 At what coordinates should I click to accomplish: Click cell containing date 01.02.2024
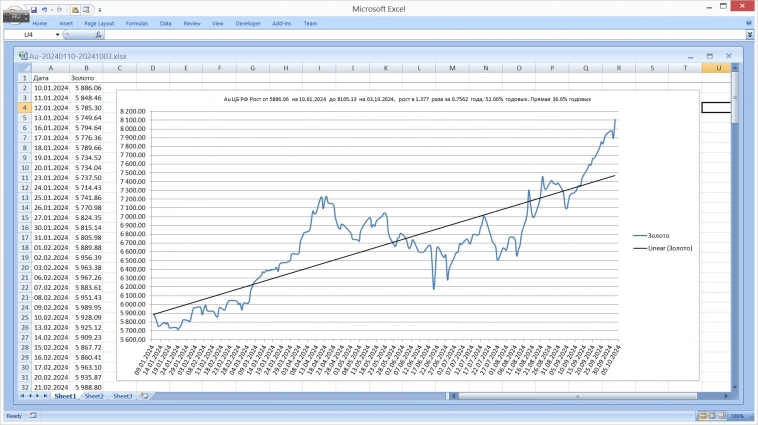[x=51, y=248]
